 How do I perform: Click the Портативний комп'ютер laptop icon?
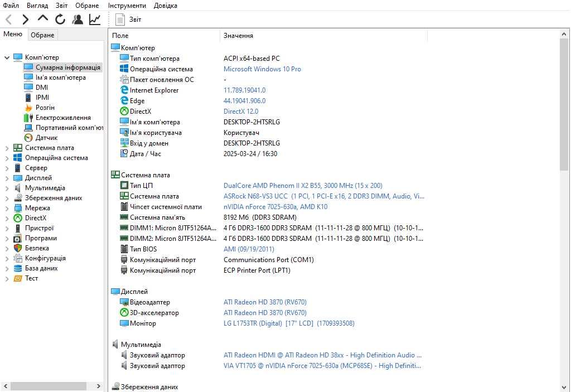pyautogui.click(x=28, y=128)
